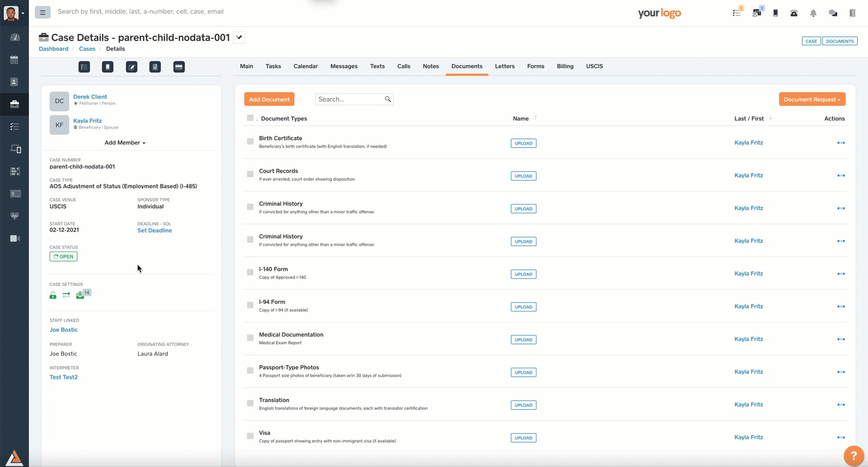Screen dimensions: 868x467
Task: Toggle the hamburger menu button
Action: click(x=43, y=12)
